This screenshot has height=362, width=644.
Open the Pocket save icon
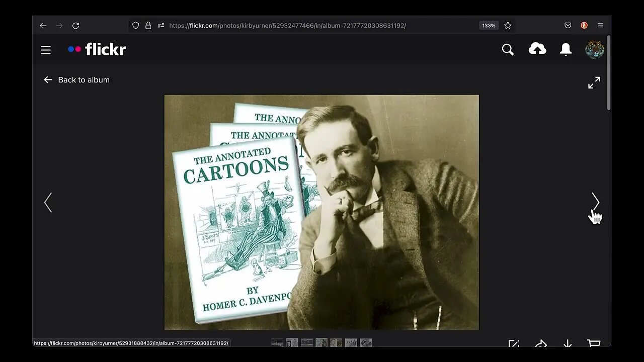click(568, 25)
